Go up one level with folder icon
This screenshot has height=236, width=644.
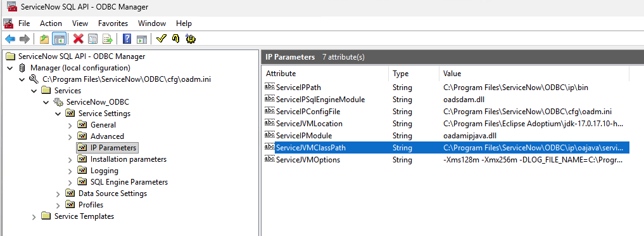[44, 39]
